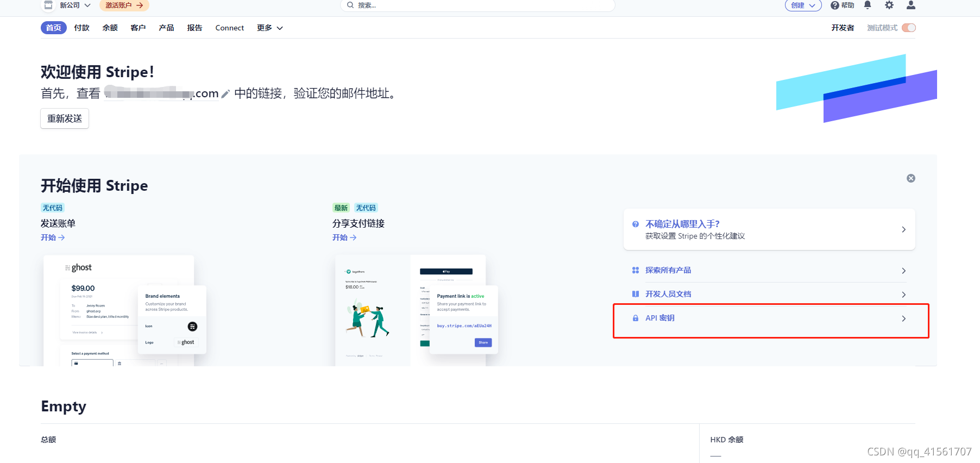
Task: Click the lock icon beside API 密钥
Action: point(635,318)
